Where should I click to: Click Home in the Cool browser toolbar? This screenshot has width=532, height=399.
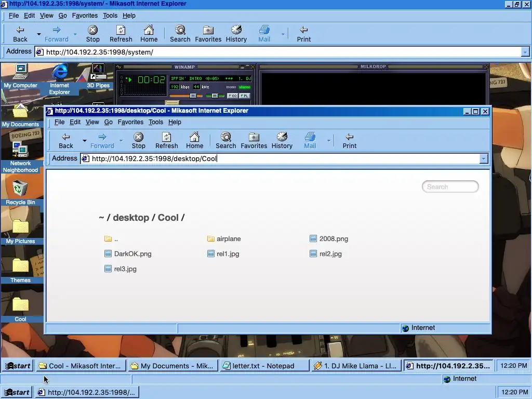coord(195,141)
